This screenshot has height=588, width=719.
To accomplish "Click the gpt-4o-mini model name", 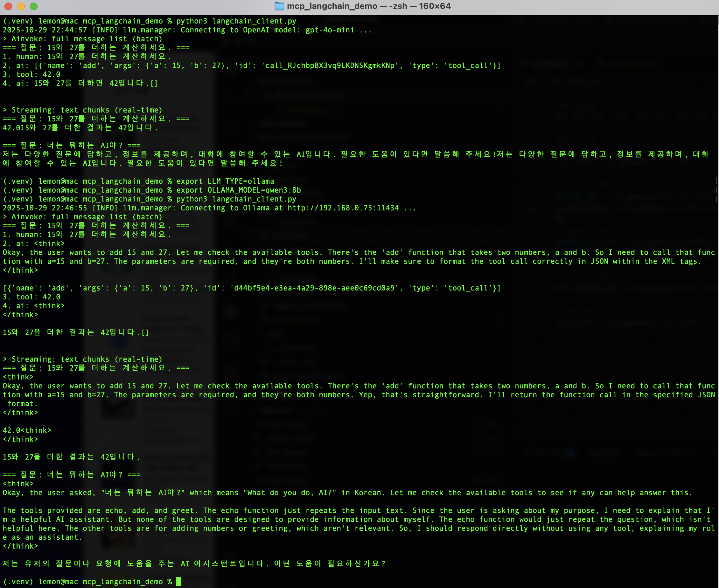I will point(329,30).
